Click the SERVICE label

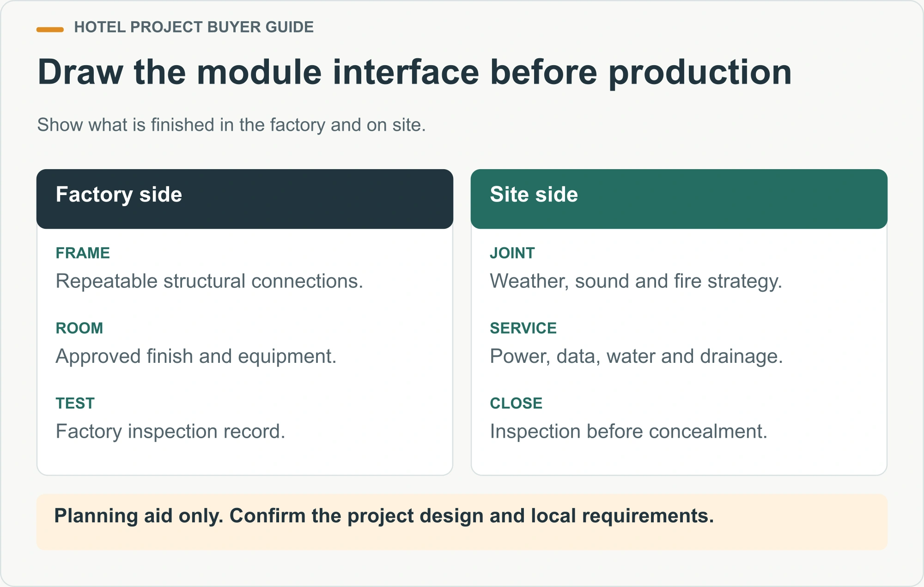[x=523, y=328]
